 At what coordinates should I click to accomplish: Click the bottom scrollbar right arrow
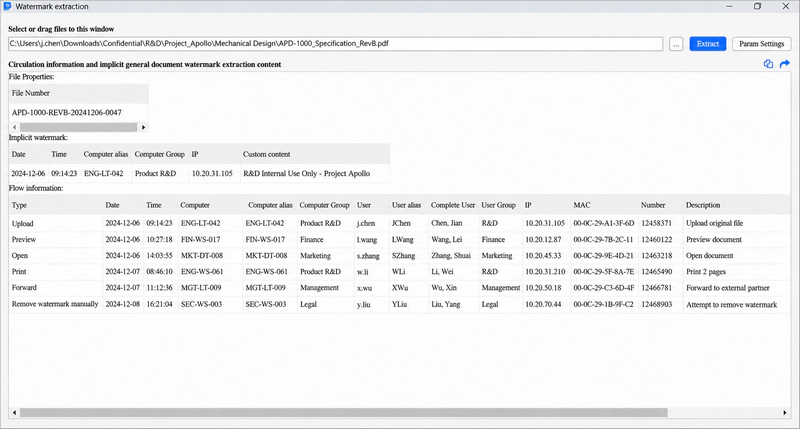pos(785,413)
